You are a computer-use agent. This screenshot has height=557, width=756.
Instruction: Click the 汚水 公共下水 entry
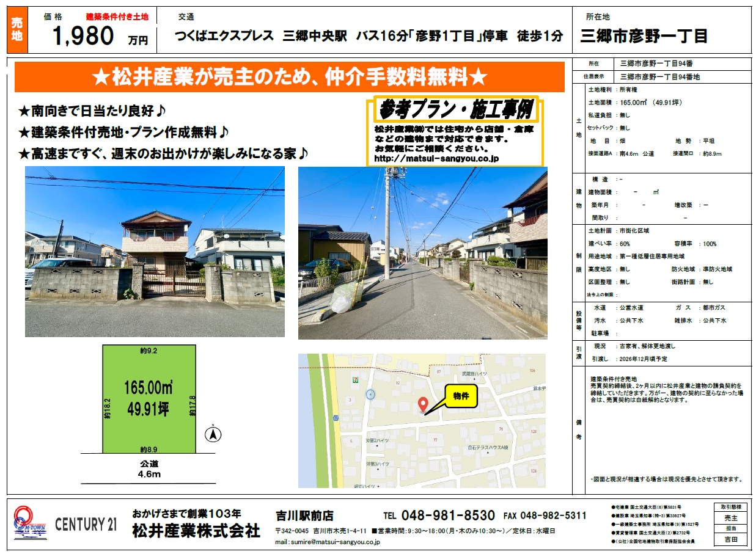tap(619, 320)
